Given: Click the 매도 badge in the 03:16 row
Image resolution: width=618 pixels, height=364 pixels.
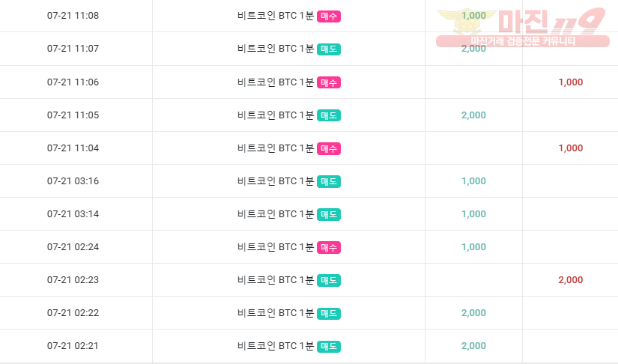Looking at the screenshot, I should point(329,181).
